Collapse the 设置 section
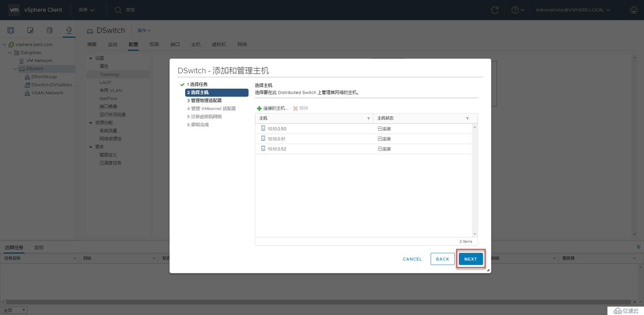Screen dimensions: 644x315 tap(91, 58)
